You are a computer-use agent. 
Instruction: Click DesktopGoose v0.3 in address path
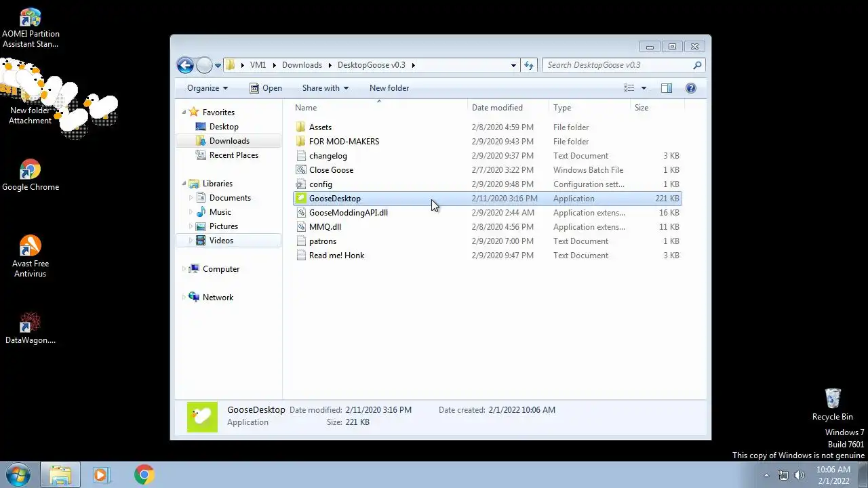tap(371, 65)
